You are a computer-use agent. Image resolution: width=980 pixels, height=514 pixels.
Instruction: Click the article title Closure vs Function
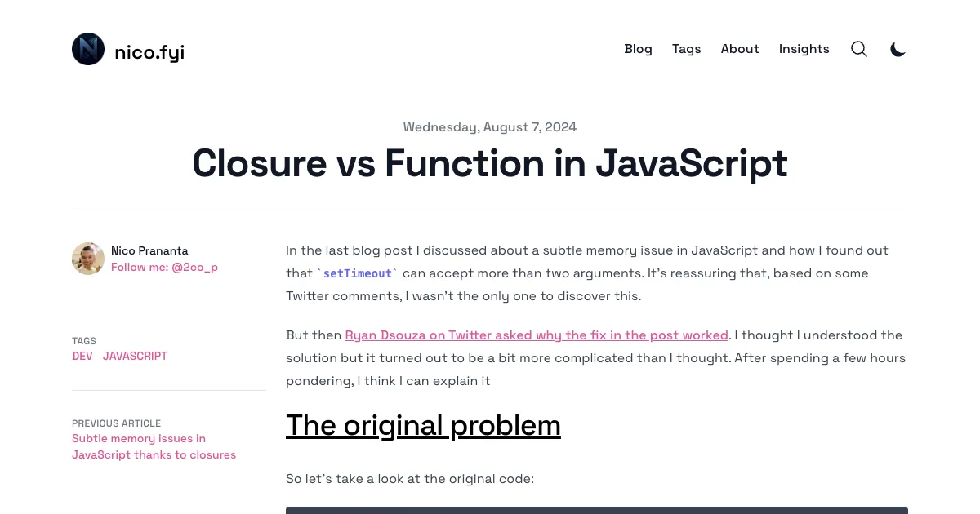pyautogui.click(x=489, y=164)
